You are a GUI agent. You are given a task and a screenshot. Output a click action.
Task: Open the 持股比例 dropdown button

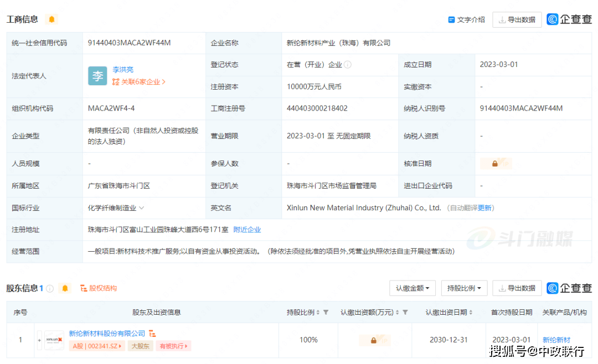463,288
